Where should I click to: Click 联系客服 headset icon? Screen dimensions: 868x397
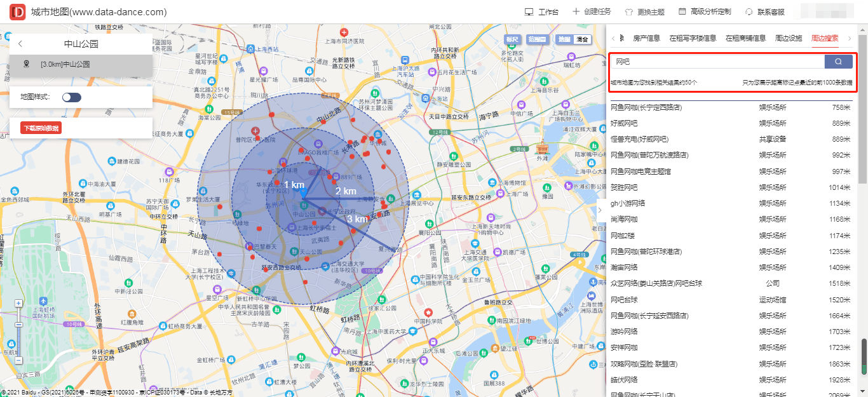tap(749, 11)
